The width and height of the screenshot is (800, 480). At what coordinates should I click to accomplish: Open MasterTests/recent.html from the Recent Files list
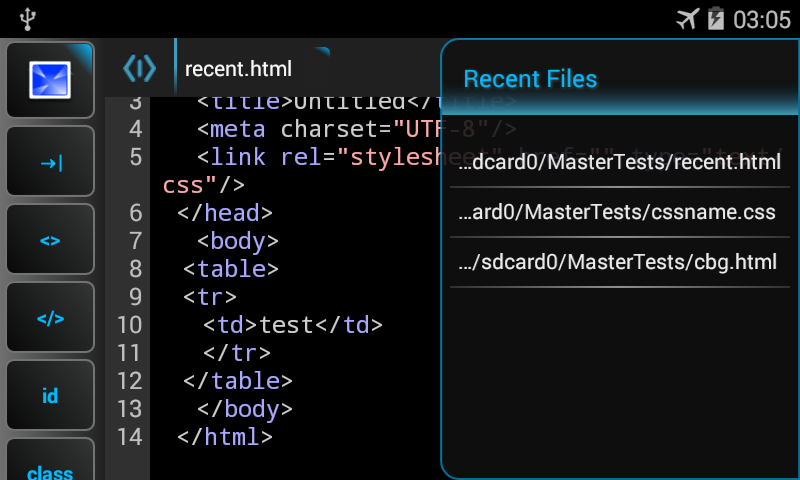point(619,162)
